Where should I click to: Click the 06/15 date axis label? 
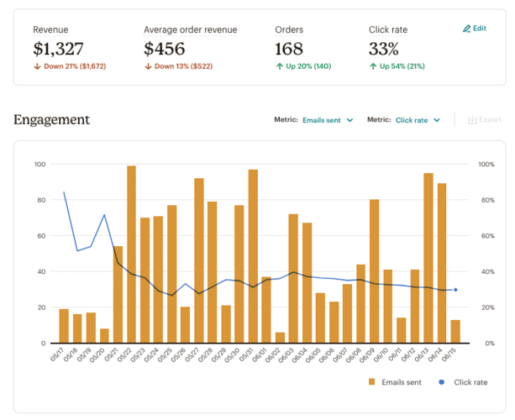(x=449, y=355)
